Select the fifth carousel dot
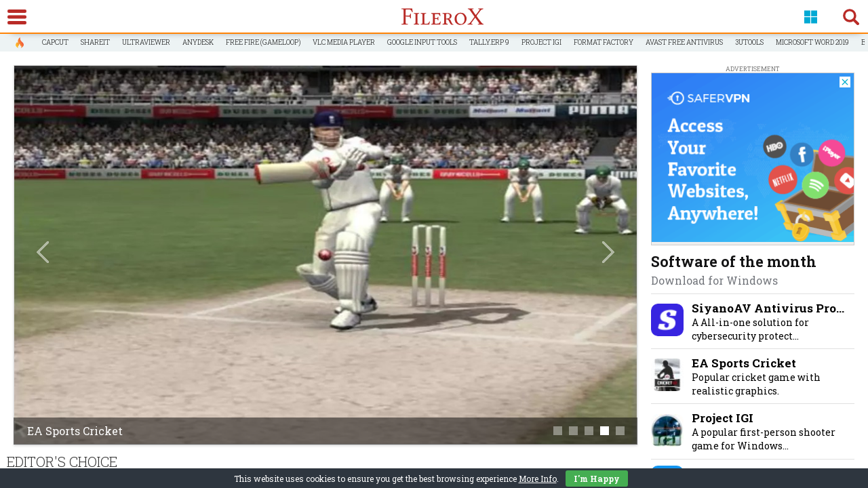This screenshot has height=488, width=868. pos(620,430)
